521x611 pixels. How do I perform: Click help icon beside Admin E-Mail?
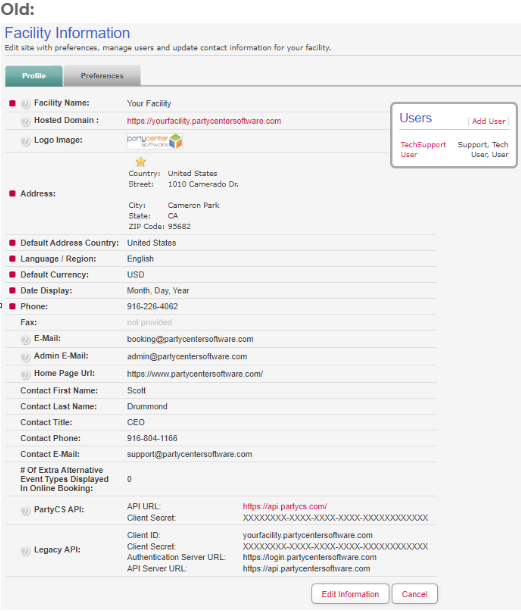tap(25, 357)
